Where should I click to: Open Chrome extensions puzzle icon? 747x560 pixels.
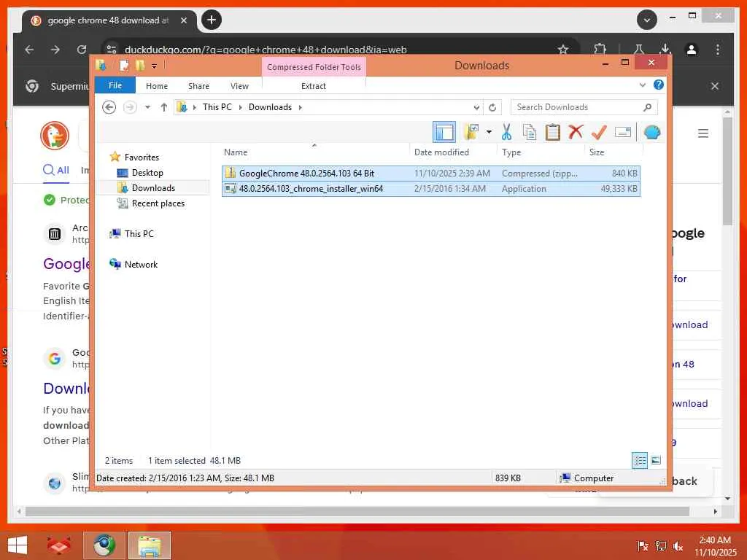click(x=600, y=50)
